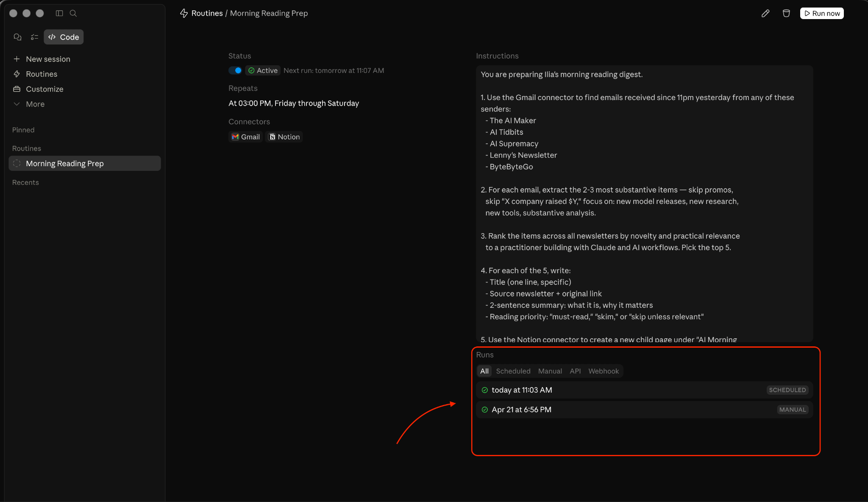Filter runs by Webhook tab
868x502 pixels.
[x=604, y=371]
